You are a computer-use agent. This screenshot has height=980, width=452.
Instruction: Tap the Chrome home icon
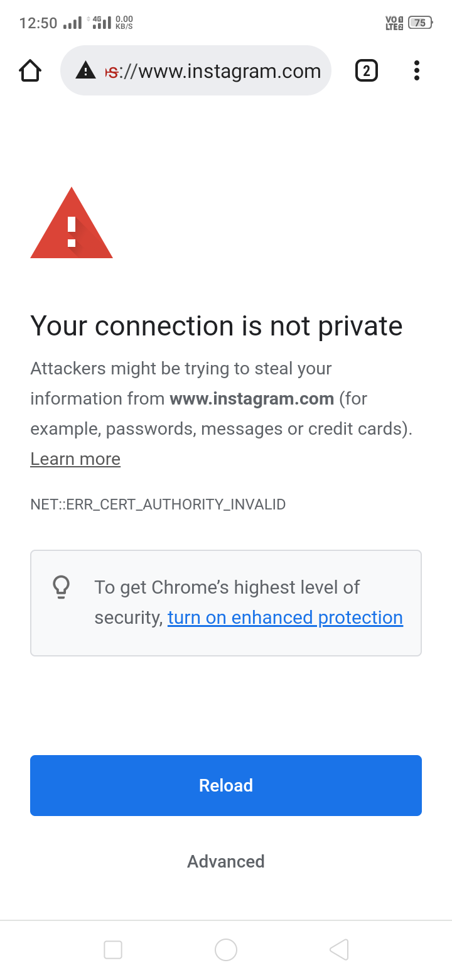coord(30,70)
